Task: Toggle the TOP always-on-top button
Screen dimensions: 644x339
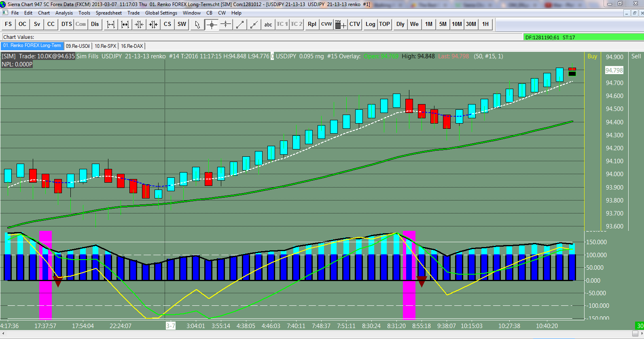Action: tap(385, 24)
